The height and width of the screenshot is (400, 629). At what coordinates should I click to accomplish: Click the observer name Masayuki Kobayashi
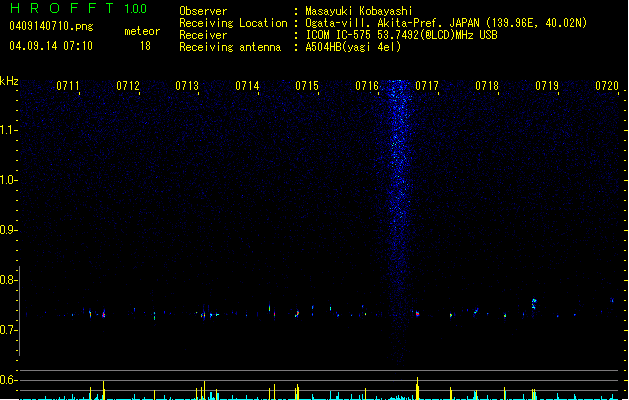[359, 11]
